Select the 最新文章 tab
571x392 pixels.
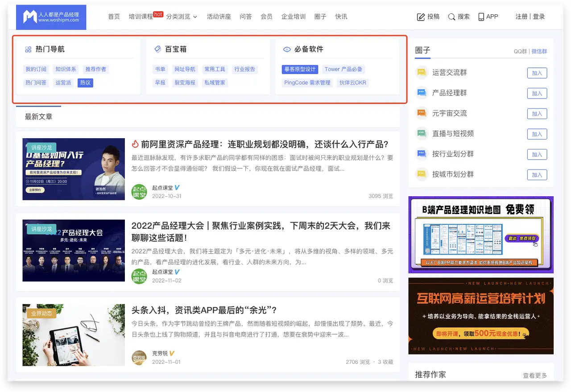pyautogui.click(x=39, y=117)
